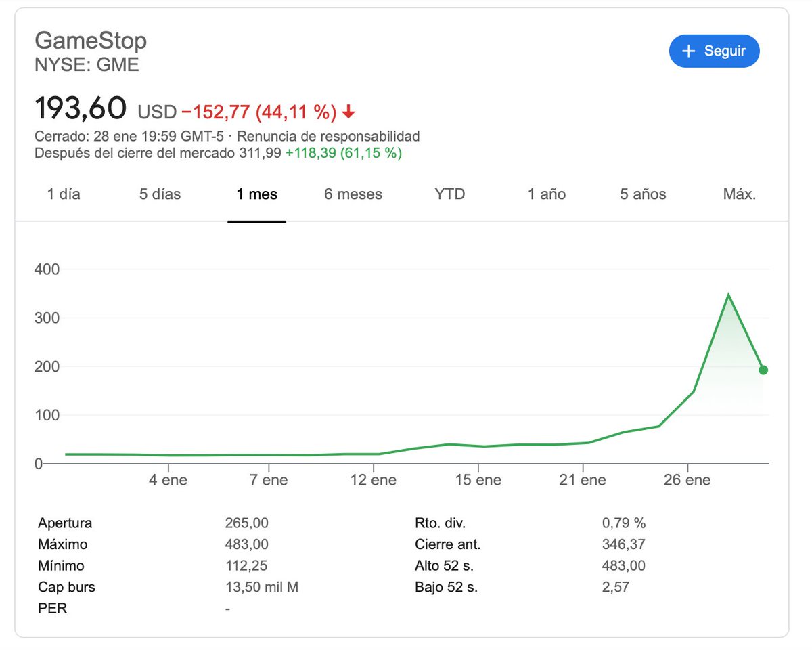
Task: Select the "YTD" range tab
Action: pyautogui.click(x=449, y=194)
